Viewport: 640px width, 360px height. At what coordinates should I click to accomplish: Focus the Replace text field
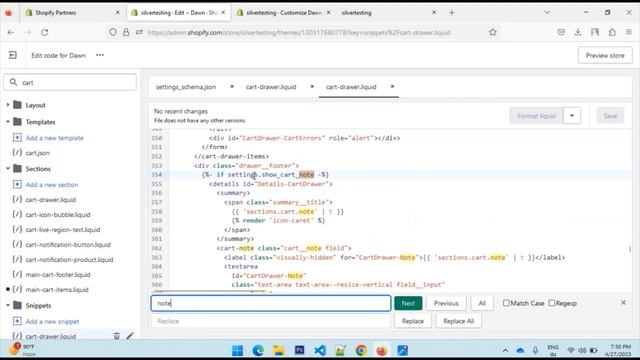coord(271,321)
